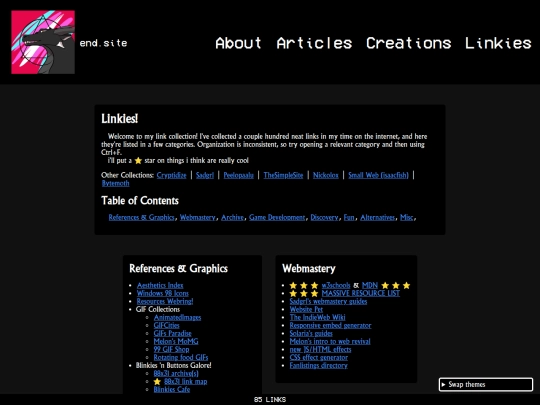This screenshot has height=405, width=540.
Task: Open Peelopaalu's link collection
Action: click(x=238, y=175)
